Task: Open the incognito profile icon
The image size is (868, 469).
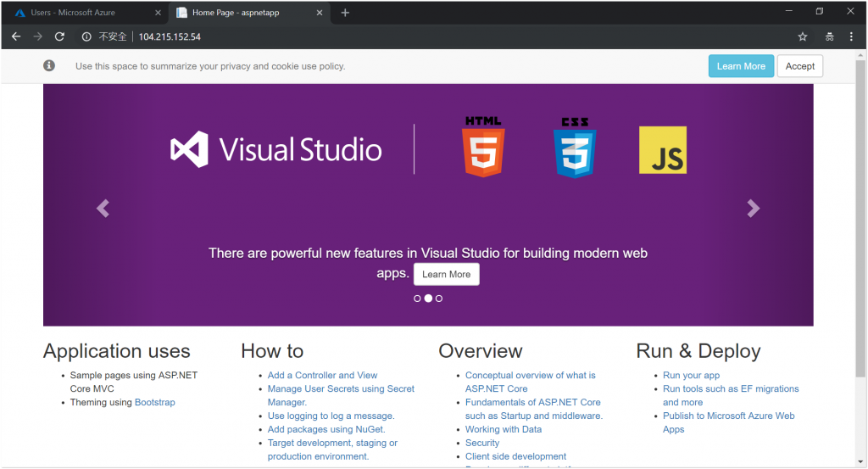Action: click(x=829, y=36)
